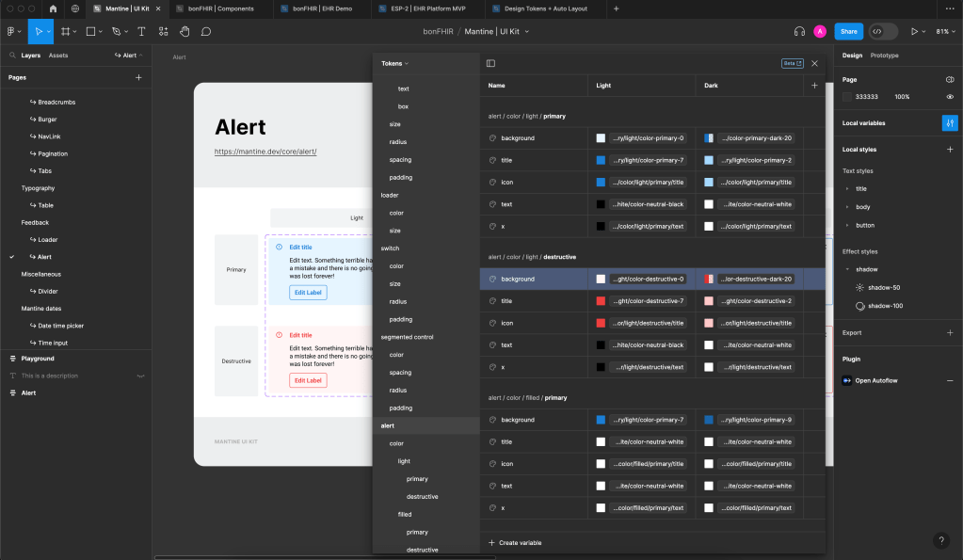Start audio conversation with headphones icon

[x=798, y=31]
